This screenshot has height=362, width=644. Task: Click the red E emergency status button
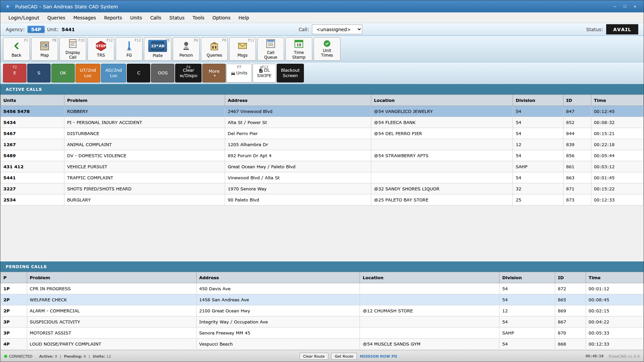(x=15, y=73)
